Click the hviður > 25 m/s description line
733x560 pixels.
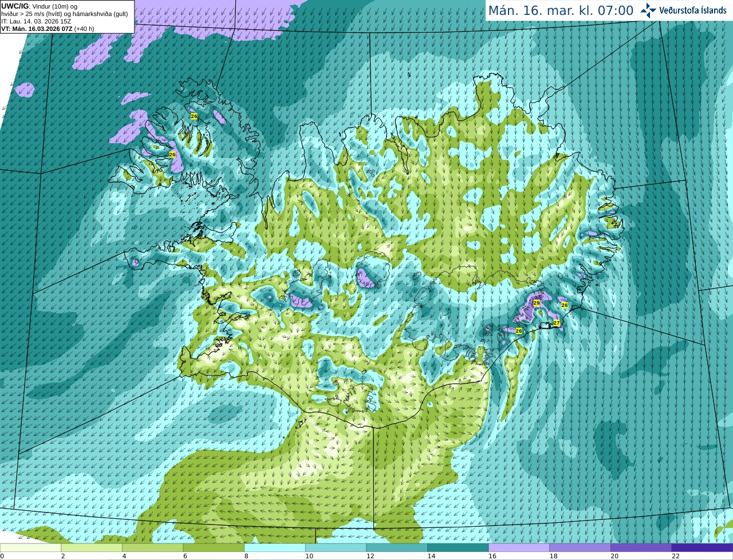point(65,14)
